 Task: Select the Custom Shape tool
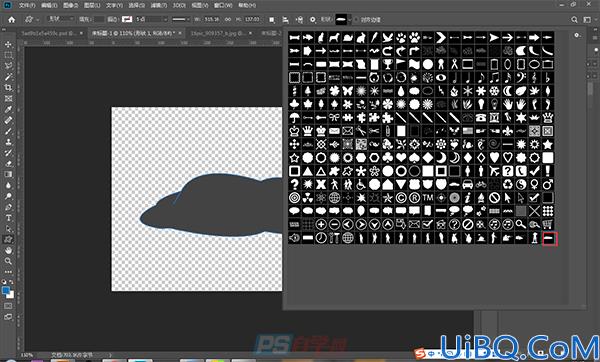8,240
